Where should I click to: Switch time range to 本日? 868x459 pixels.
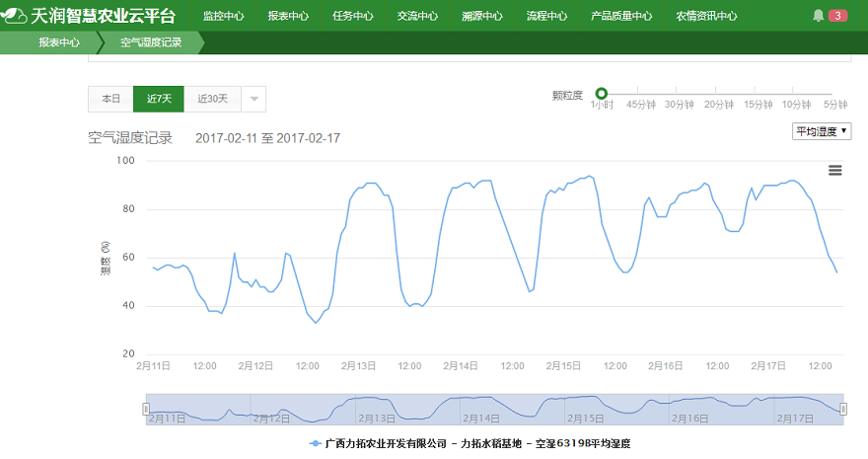pos(110,99)
